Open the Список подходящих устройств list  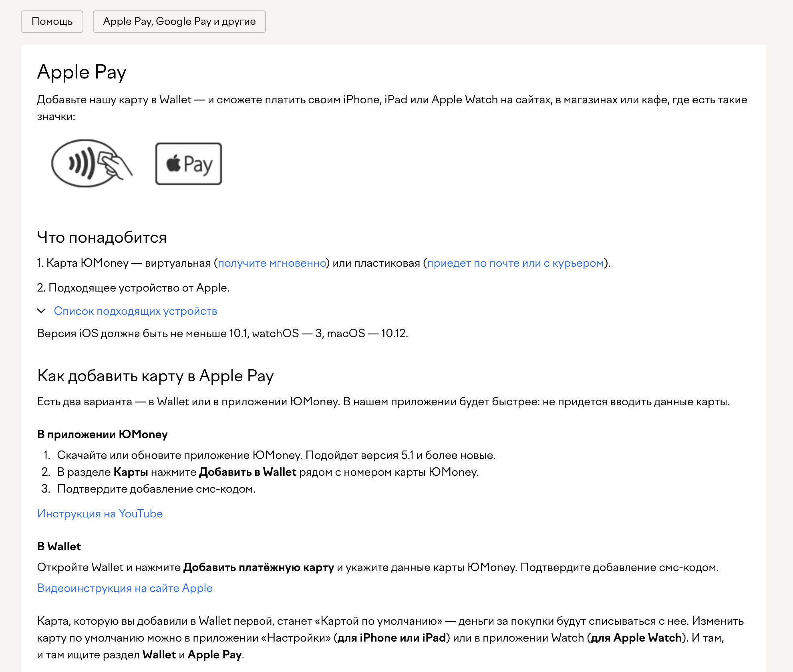[x=135, y=311]
